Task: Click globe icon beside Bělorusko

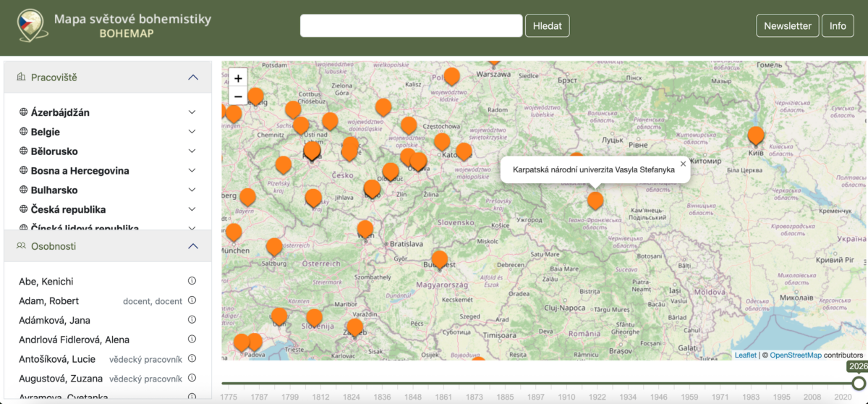Action: coord(23,151)
